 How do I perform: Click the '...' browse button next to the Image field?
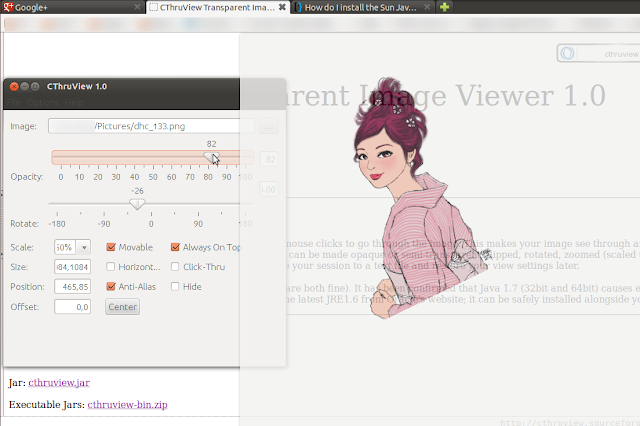click(269, 126)
